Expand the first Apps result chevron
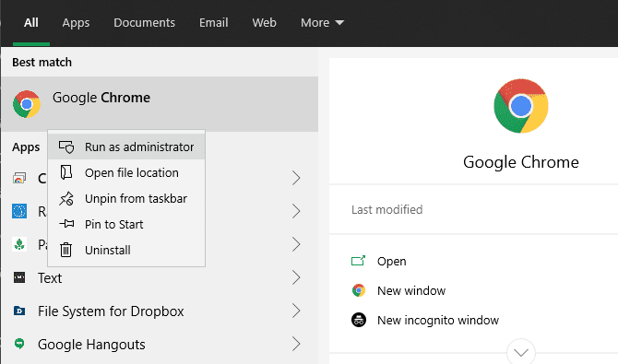618x364 pixels. (x=296, y=178)
